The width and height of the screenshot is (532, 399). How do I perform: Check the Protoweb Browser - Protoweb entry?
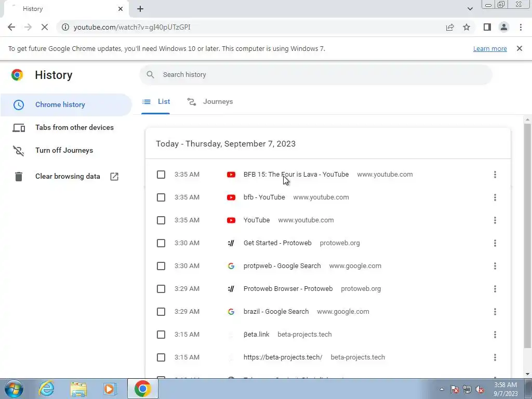[x=161, y=289]
